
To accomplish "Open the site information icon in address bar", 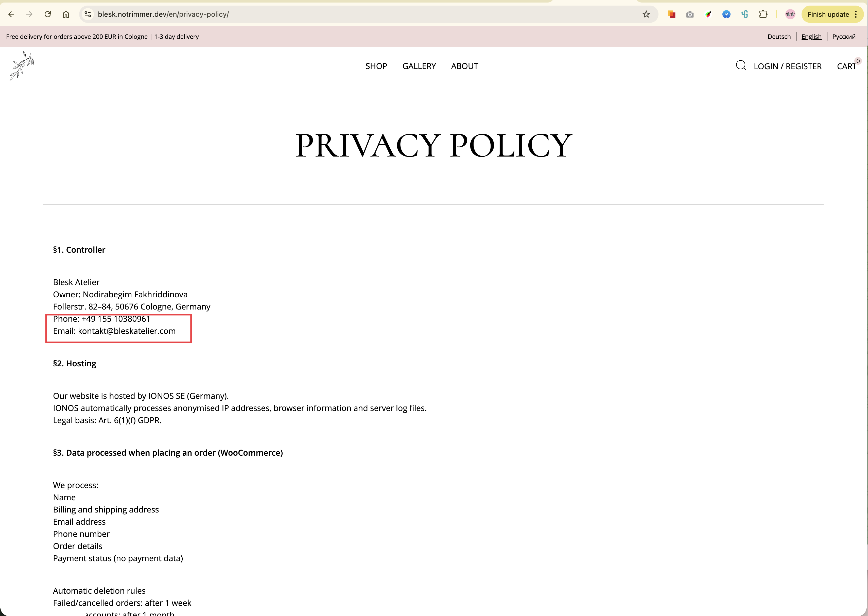I will click(x=88, y=14).
